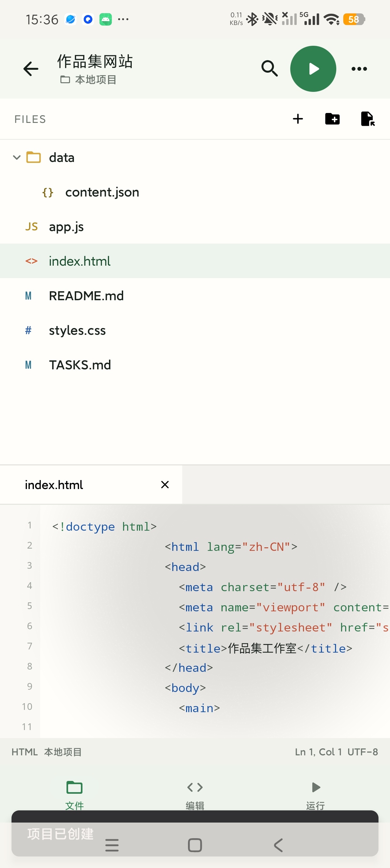The image size is (390, 868).
Task: Tap the markdown icon beside README.md
Action: pyautogui.click(x=28, y=296)
